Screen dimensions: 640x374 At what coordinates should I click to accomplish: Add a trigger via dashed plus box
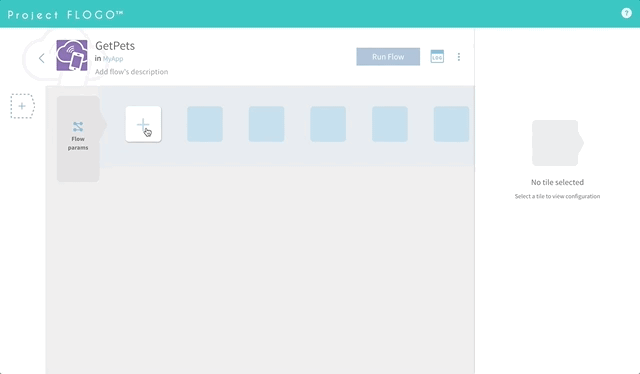(x=22, y=106)
